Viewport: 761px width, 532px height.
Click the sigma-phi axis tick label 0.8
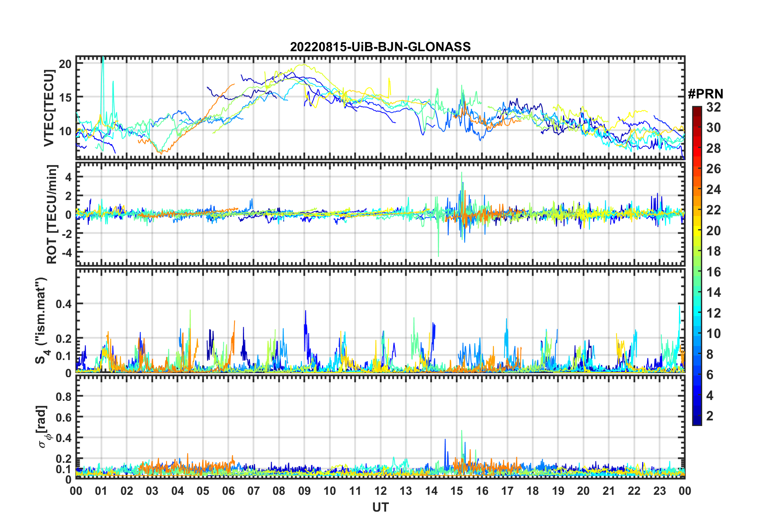[64, 396]
